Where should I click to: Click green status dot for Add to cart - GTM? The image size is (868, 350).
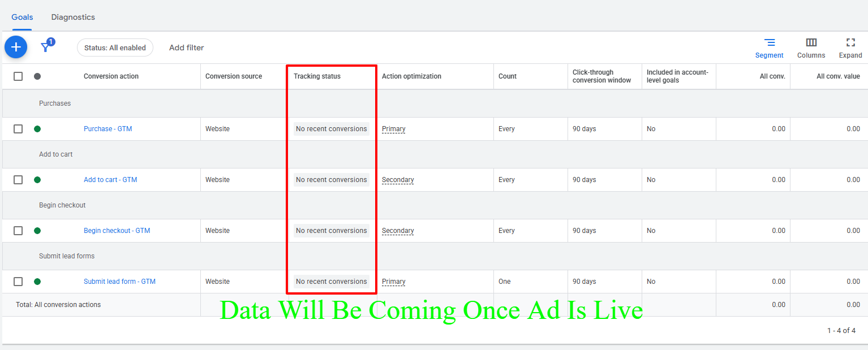(37, 180)
